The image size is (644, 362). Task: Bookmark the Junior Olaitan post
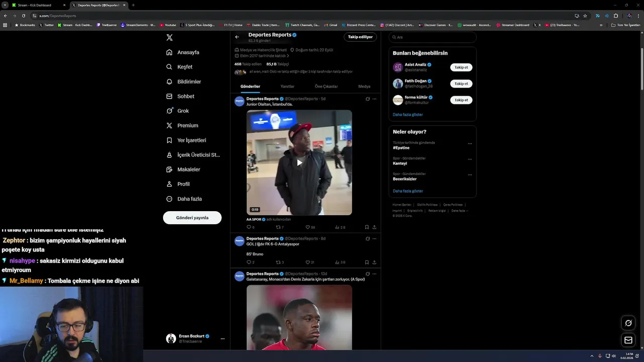[x=367, y=227]
